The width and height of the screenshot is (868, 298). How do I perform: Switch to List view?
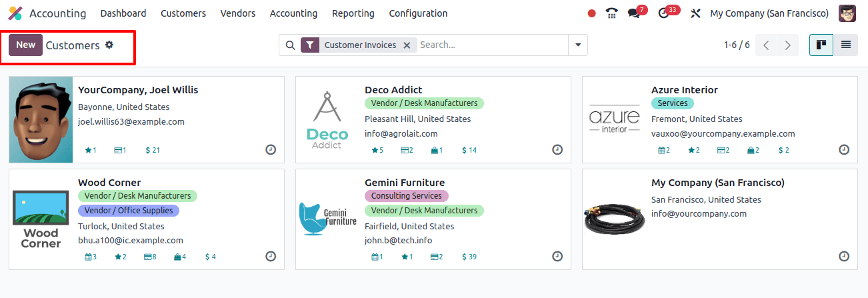846,45
